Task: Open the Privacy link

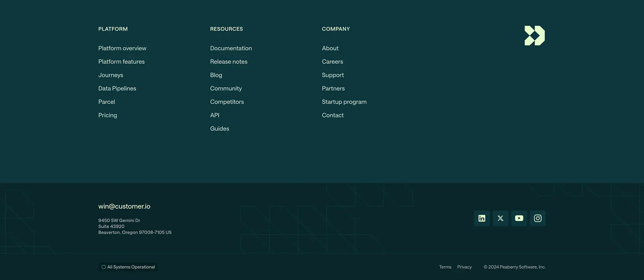Action: pyautogui.click(x=464, y=267)
